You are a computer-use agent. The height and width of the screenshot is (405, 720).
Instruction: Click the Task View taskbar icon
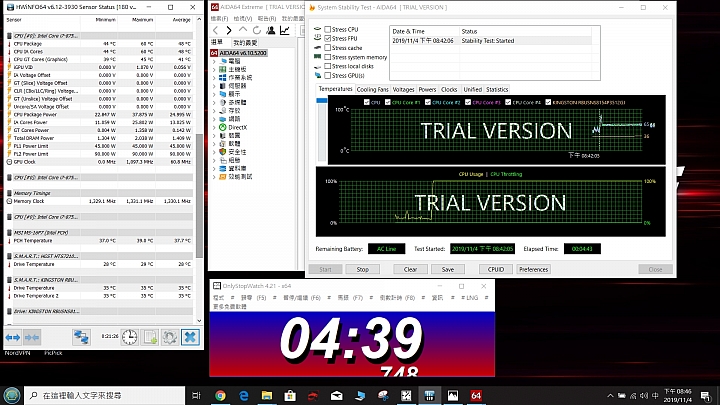click(x=196, y=395)
